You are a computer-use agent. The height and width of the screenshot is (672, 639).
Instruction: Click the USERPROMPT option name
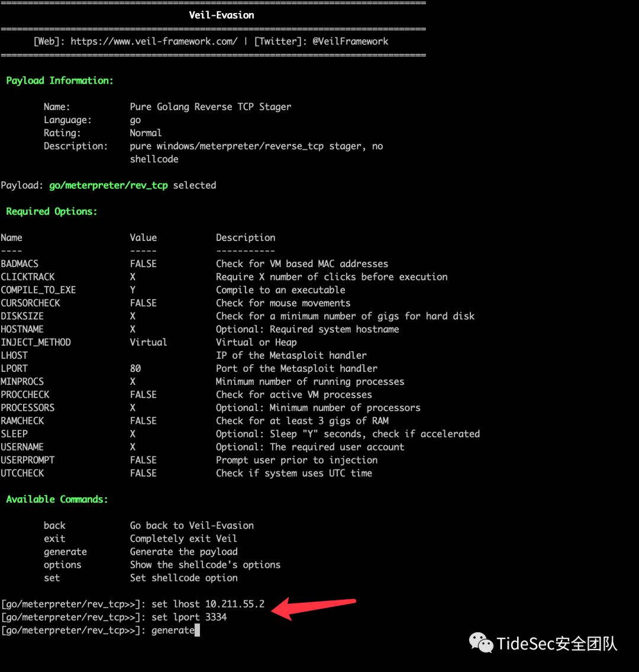pos(27,460)
